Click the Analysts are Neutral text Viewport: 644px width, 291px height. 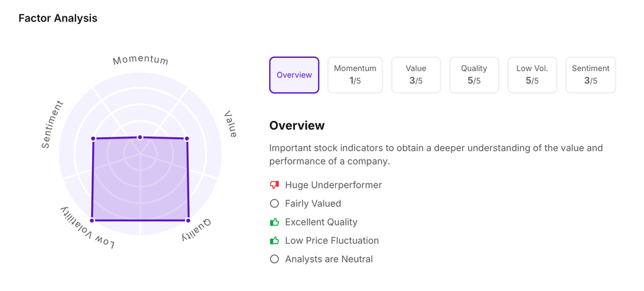click(329, 259)
